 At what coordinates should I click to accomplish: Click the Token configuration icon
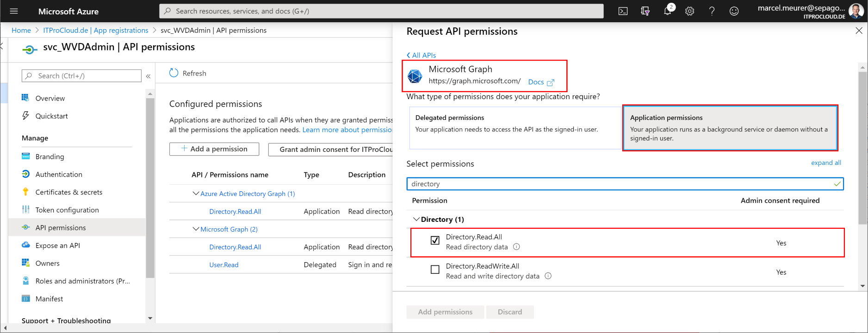click(25, 209)
